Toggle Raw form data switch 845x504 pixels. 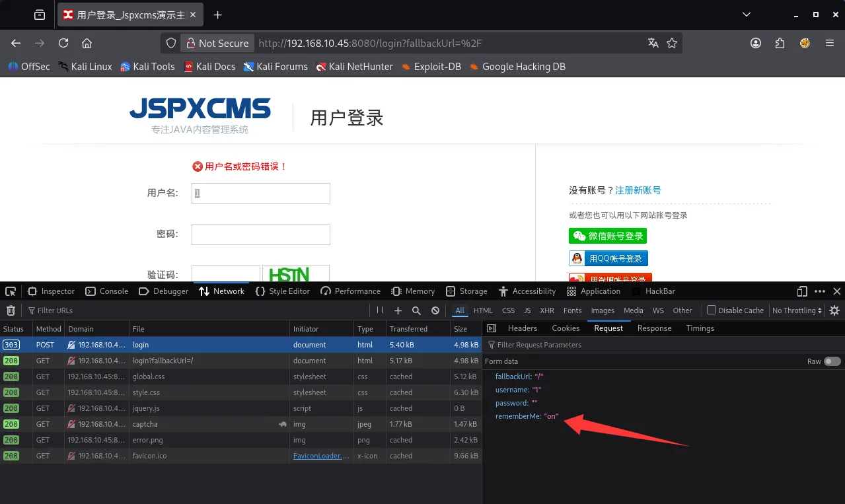tap(832, 361)
